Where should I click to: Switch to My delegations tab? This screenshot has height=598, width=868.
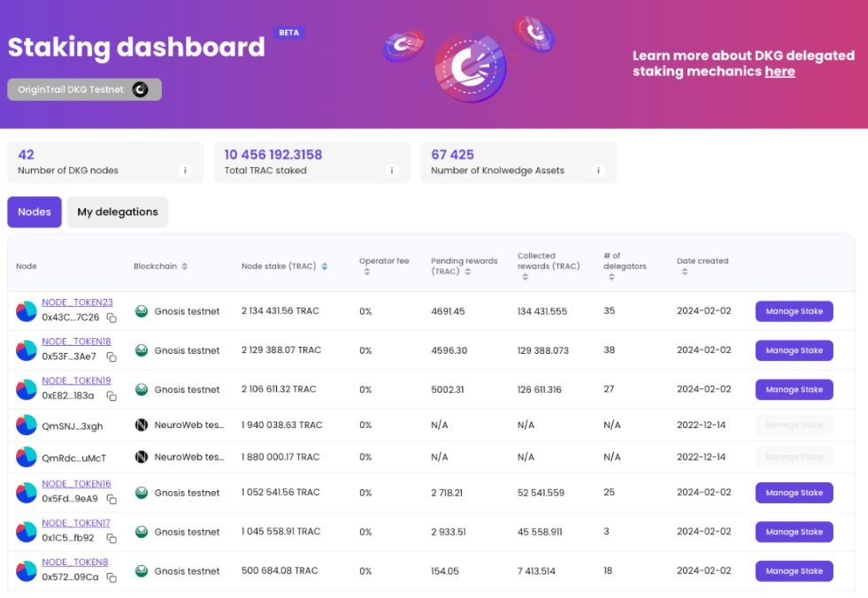[118, 212]
